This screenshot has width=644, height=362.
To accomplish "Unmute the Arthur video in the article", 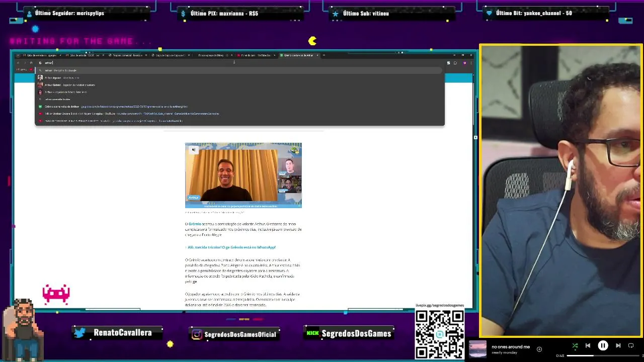I will (194, 150).
